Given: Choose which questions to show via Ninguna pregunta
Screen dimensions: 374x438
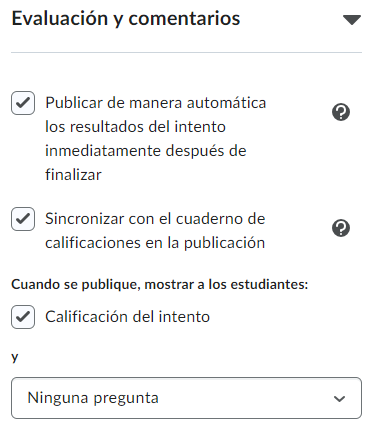Looking at the screenshot, I should pyautogui.click(x=186, y=398).
